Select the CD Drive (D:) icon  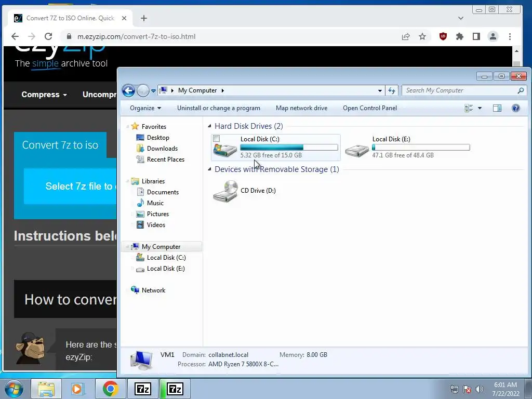click(x=225, y=191)
